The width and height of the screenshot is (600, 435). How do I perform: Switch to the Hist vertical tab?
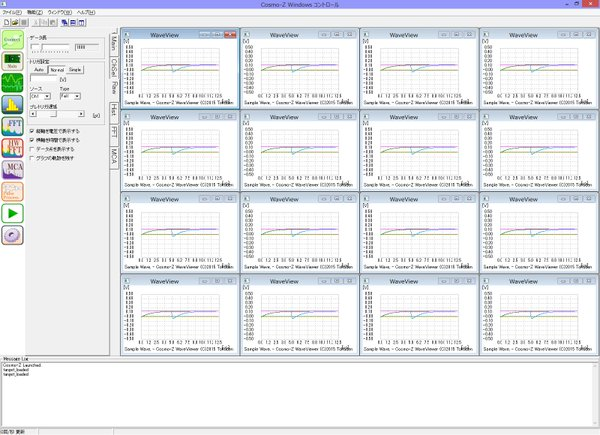pos(114,109)
